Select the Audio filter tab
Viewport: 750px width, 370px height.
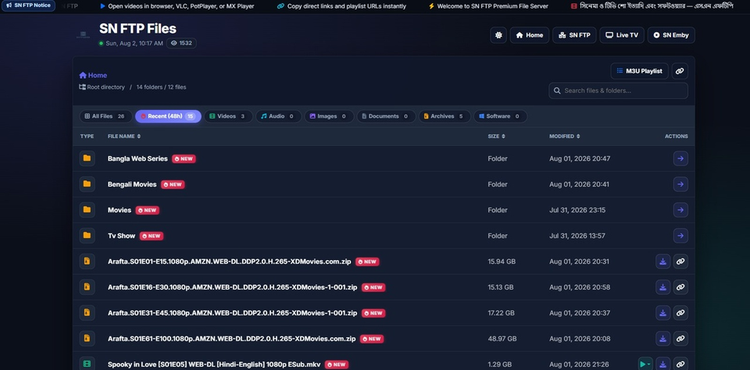point(278,116)
